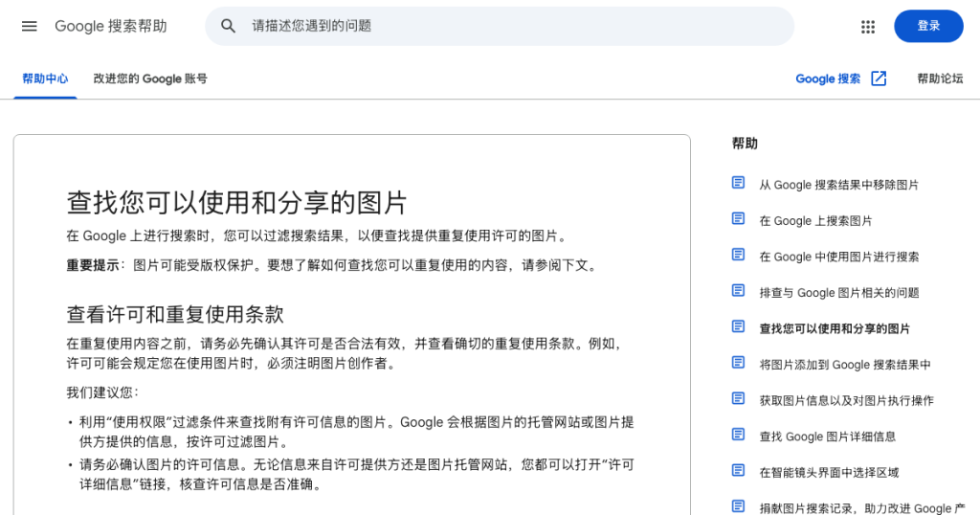980x515 pixels.
Task: Open 在 Google 上搜索图片 article
Action: click(815, 220)
